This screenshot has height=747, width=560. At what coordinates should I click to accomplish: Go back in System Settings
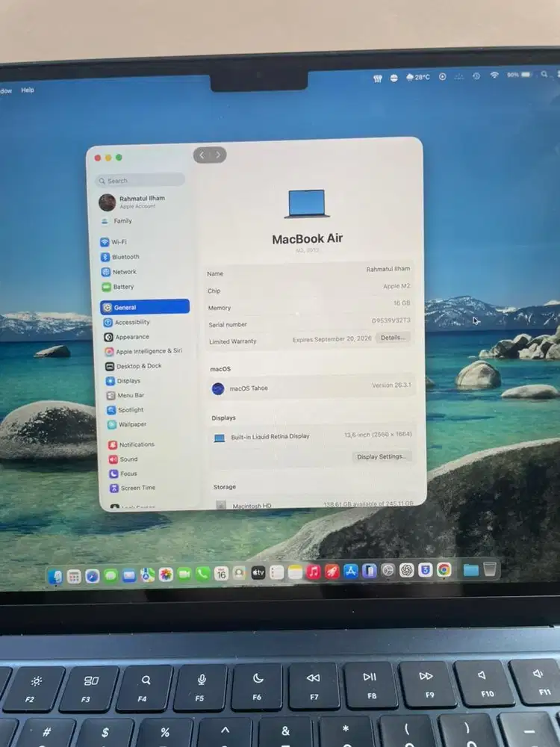coord(202,155)
